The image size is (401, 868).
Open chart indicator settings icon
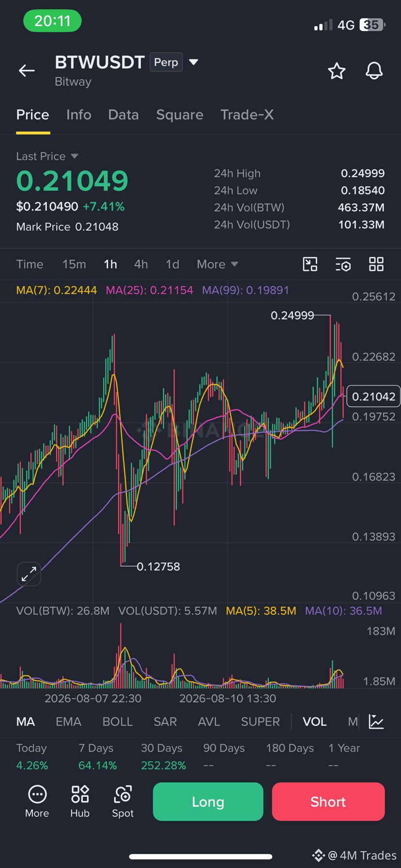point(343,264)
